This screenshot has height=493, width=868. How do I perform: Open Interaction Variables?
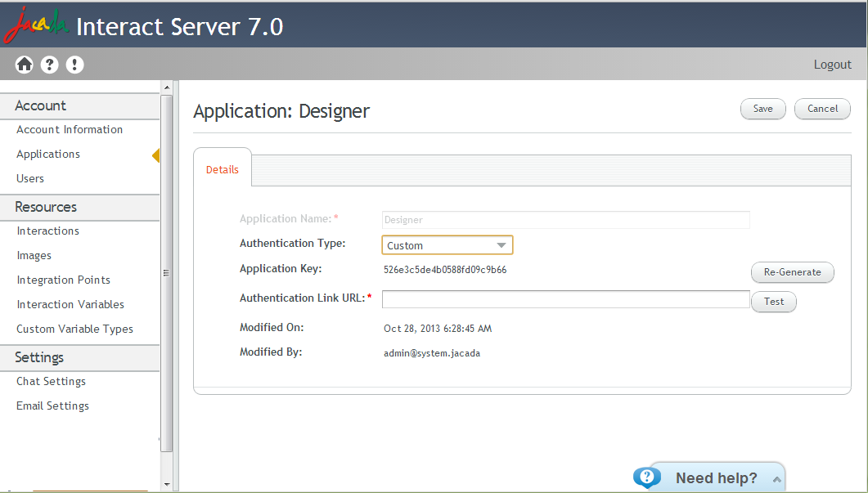point(70,304)
